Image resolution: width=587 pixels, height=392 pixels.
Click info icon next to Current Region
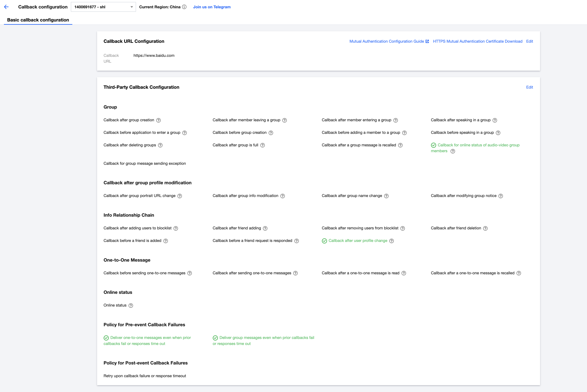(184, 7)
